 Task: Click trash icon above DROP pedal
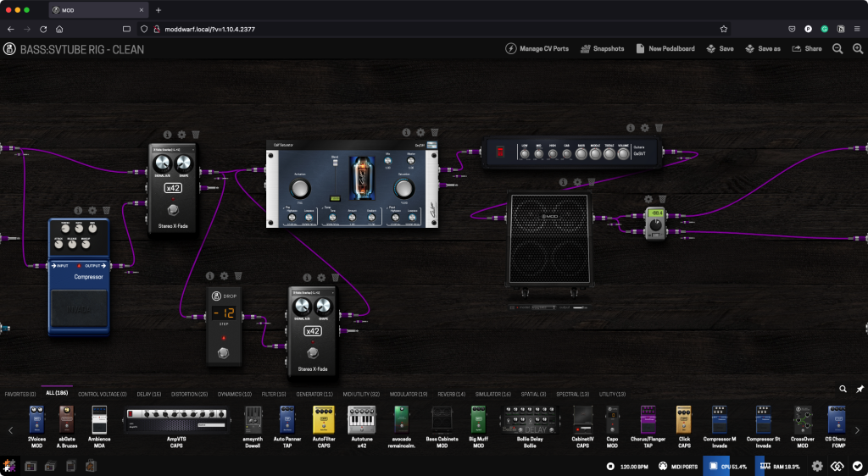238,276
